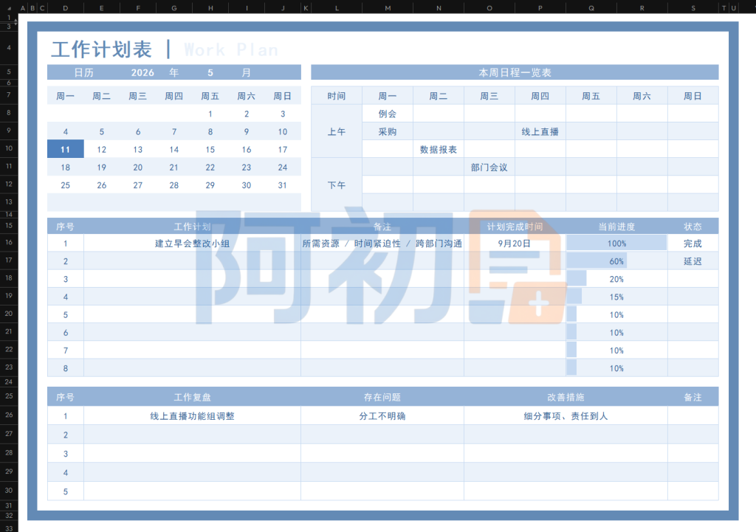The width and height of the screenshot is (756, 532).
Task: Select the 例会 schedule cell
Action: click(388, 114)
